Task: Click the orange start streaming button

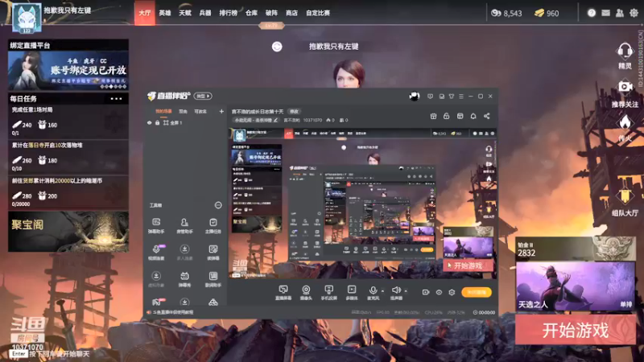Action: (477, 292)
